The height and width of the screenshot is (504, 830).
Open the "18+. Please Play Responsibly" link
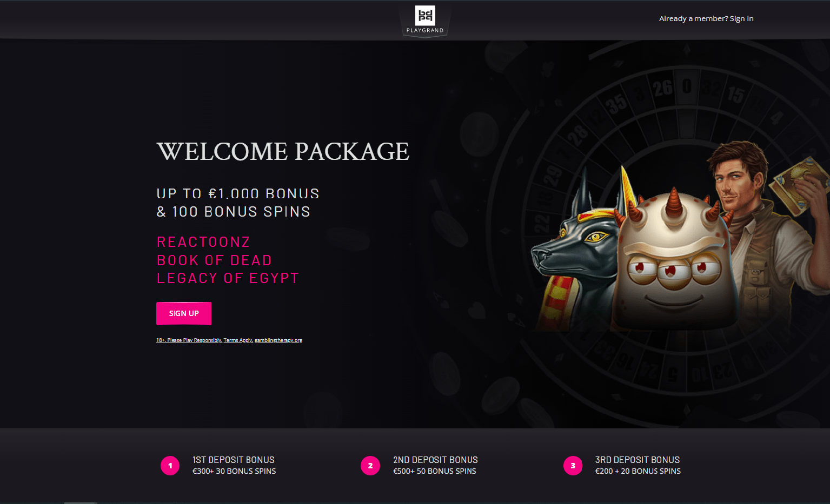[x=189, y=340]
